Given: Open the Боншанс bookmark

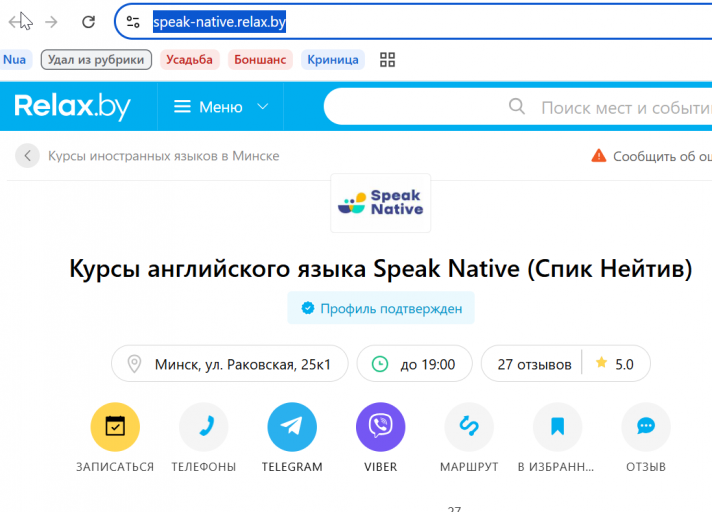Looking at the screenshot, I should 260,59.
